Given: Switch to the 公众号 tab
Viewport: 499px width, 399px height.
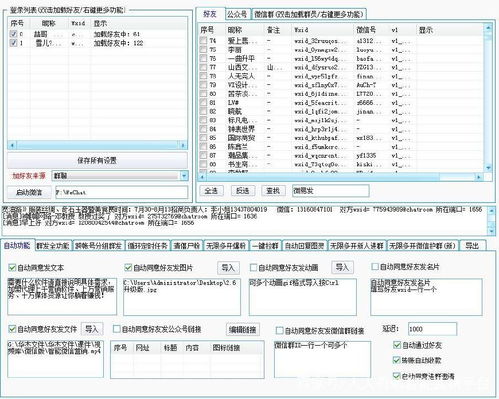Looking at the screenshot, I should pos(237,14).
